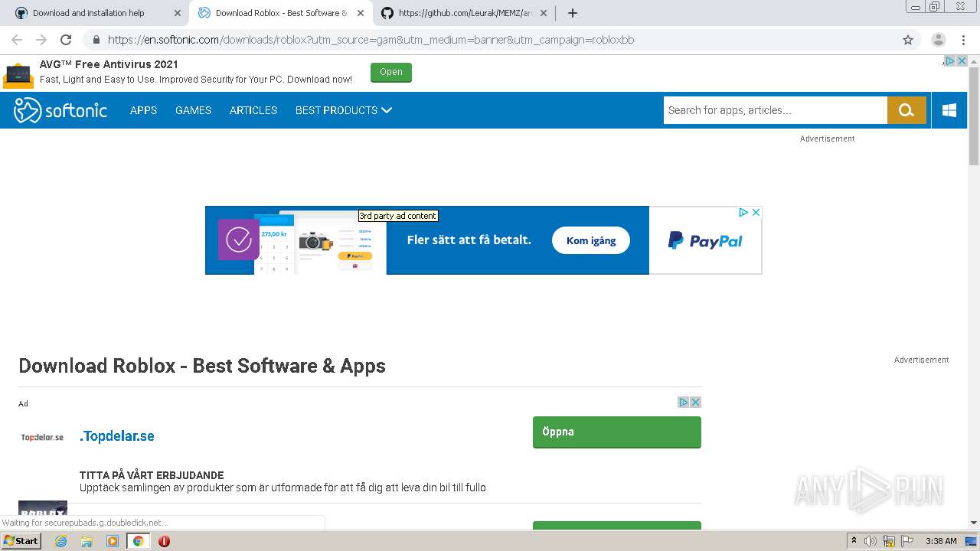Viewport: 980px width, 551px height.
Task: Click the Chrome taskbar icon
Action: 138,541
